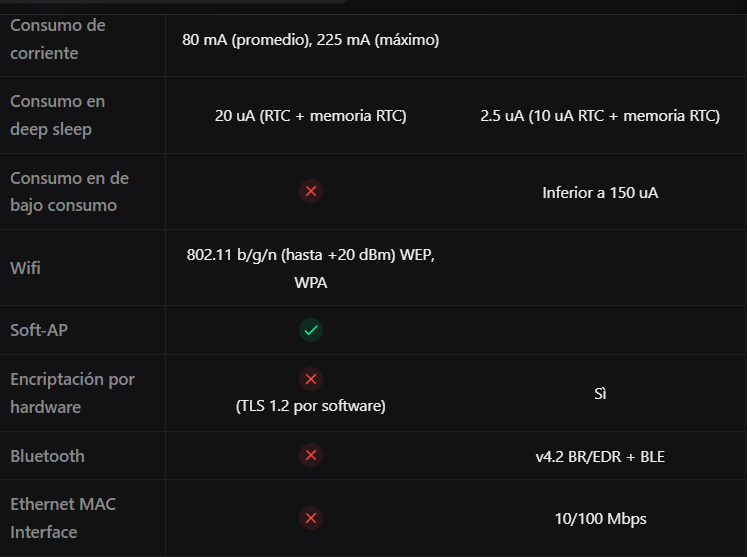The image size is (747, 557).
Task: Click the '10/100 Mbps' value
Action: (x=600, y=518)
